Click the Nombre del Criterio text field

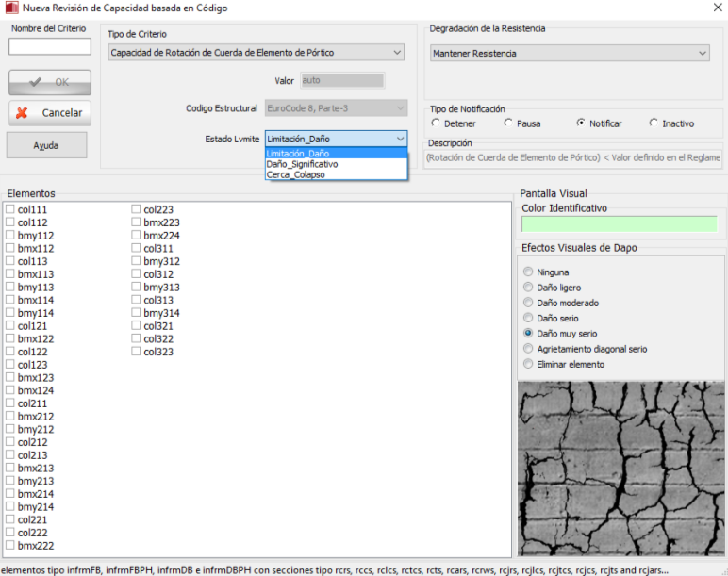(x=50, y=46)
